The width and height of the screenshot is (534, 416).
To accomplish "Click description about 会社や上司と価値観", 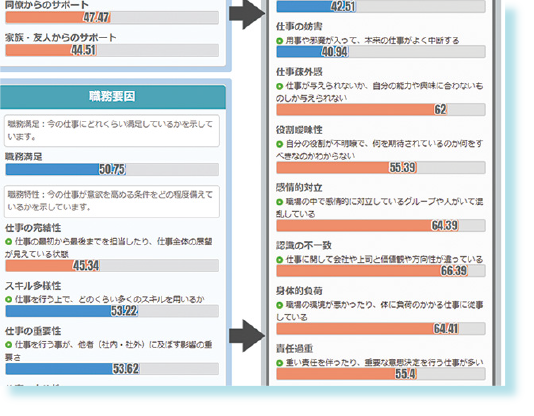I will pos(384,260).
